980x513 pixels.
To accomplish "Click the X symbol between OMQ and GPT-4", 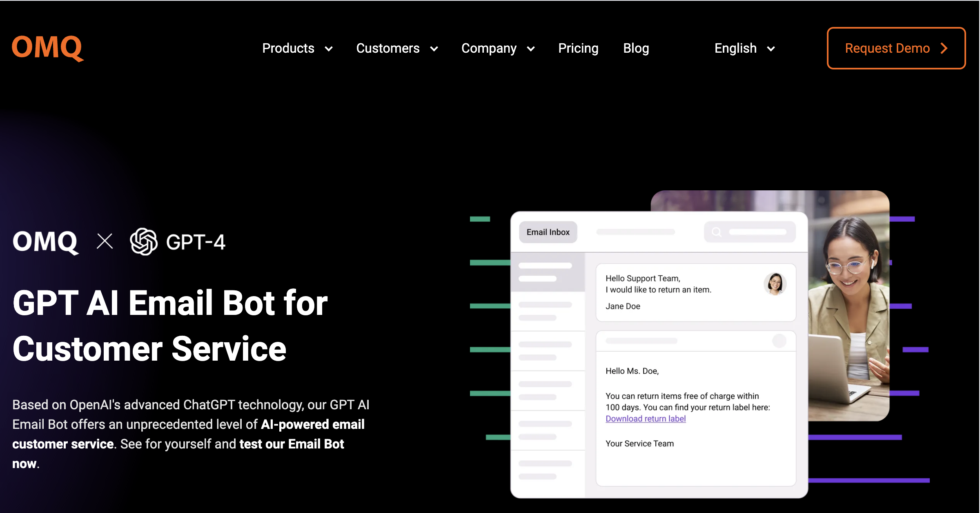I will (x=105, y=241).
